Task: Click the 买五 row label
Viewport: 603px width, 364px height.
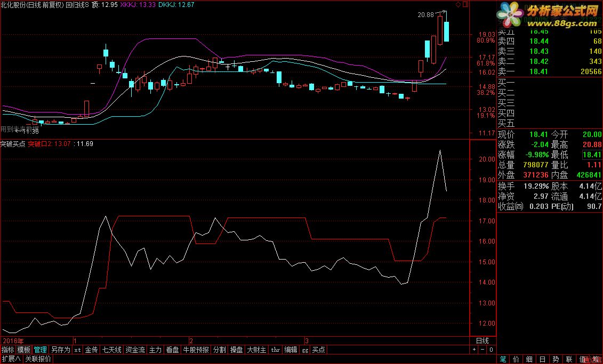Action: (x=506, y=124)
